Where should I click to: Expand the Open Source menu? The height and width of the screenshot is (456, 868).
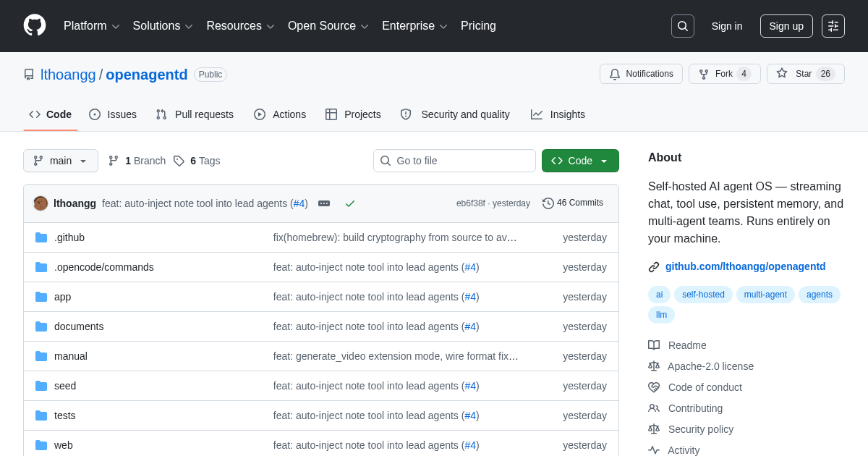coord(328,26)
